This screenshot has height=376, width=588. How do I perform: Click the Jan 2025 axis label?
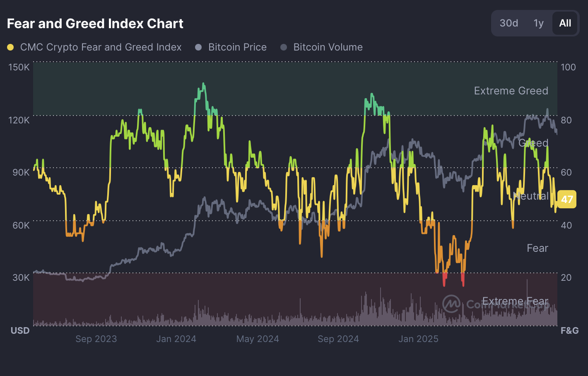pyautogui.click(x=418, y=339)
